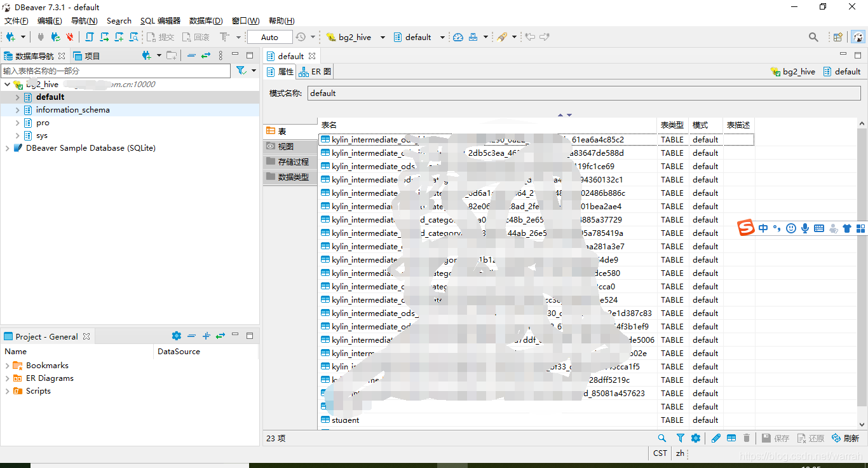Click the 刷新 refresh button

click(x=846, y=438)
